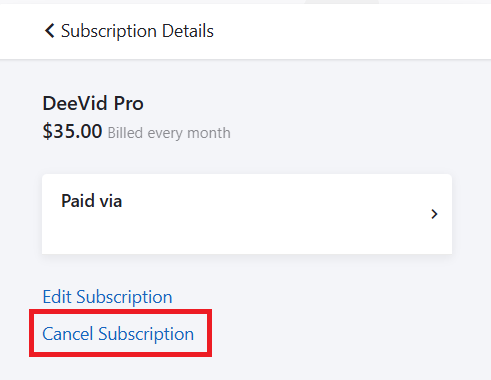The width and height of the screenshot is (491, 380).
Task: Cancel the DeeVid Pro subscription
Action: 118,334
